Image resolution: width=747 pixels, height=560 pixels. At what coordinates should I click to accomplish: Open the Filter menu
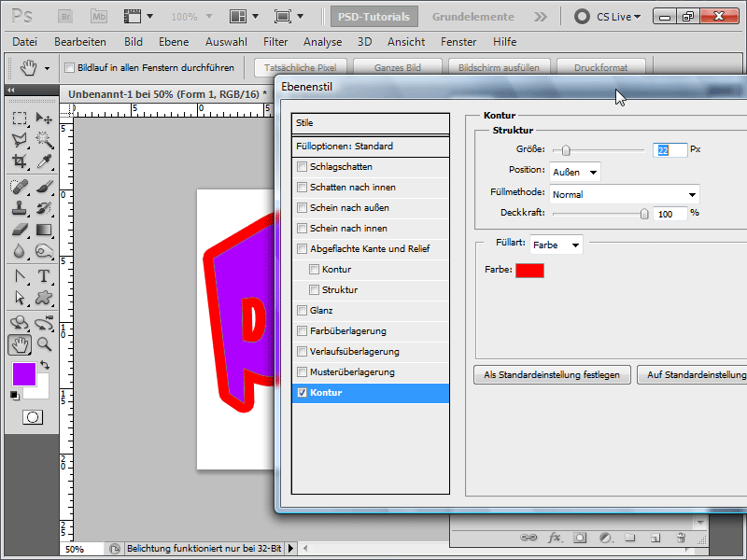[275, 42]
